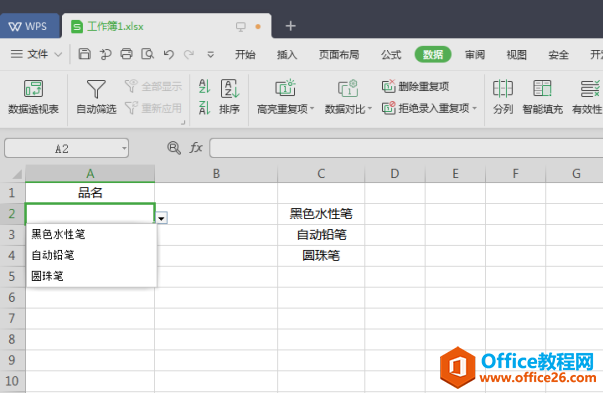
Task: Click the 自动筛选 funnel icon
Action: tap(96, 89)
